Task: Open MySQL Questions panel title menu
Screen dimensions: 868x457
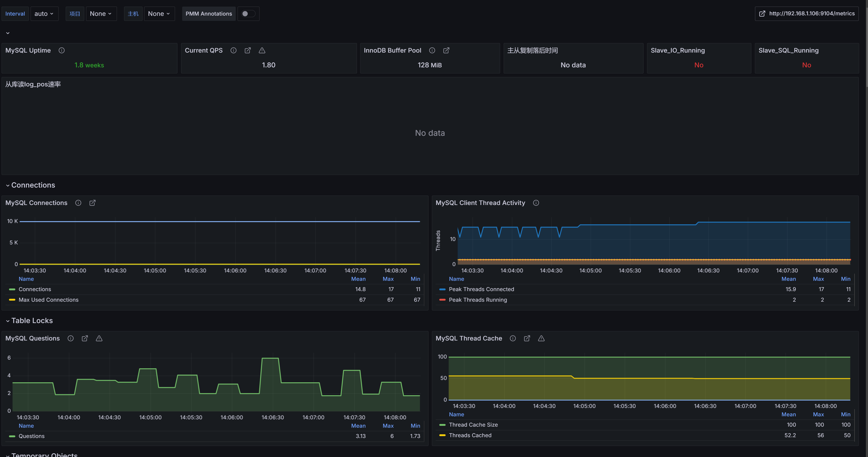Action: coord(32,338)
